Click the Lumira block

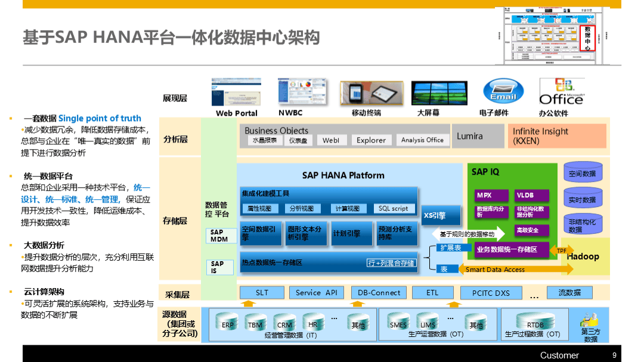tap(478, 136)
